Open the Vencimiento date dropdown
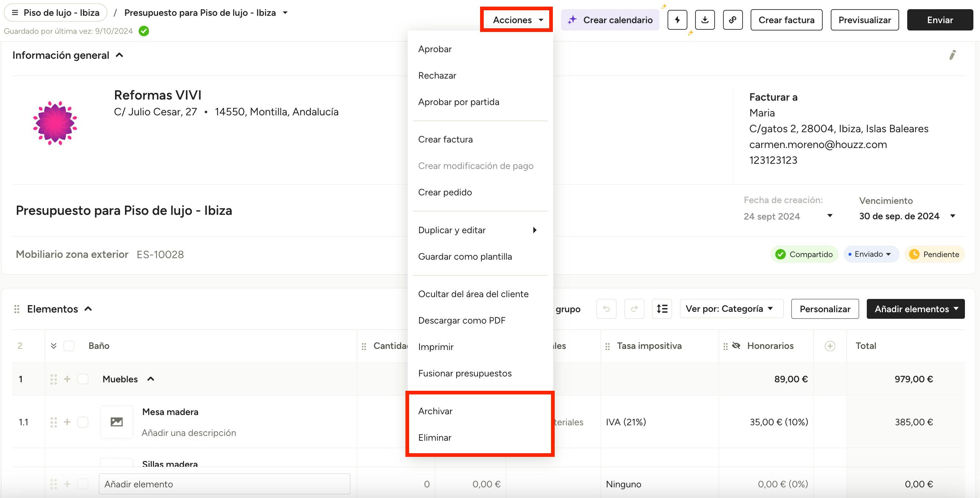Viewport: 980px width, 498px height. point(952,216)
